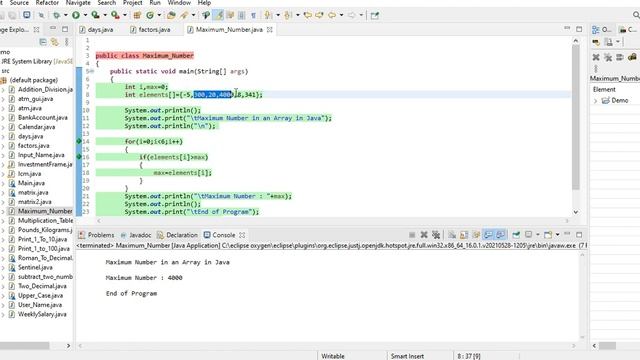Click Last Edit Location arrow icon
Viewport: 640px width, 360px height.
pos(308,16)
